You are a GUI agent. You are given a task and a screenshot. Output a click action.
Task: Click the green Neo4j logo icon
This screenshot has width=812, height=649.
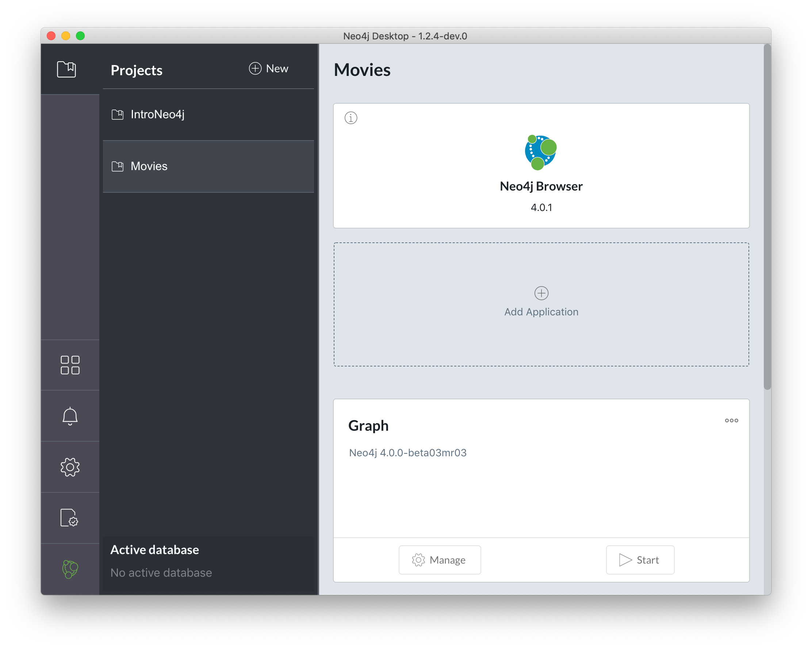tap(70, 569)
